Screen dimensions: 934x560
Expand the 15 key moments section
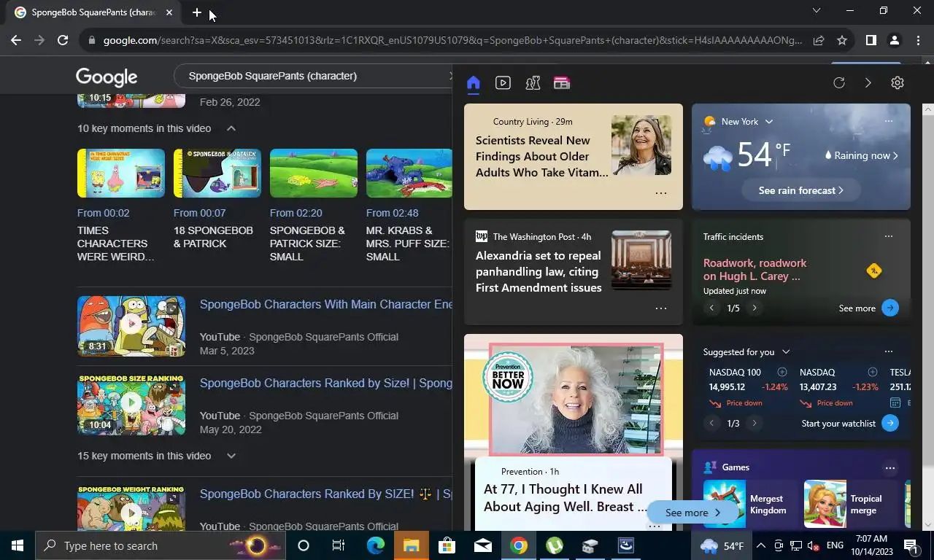(231, 456)
